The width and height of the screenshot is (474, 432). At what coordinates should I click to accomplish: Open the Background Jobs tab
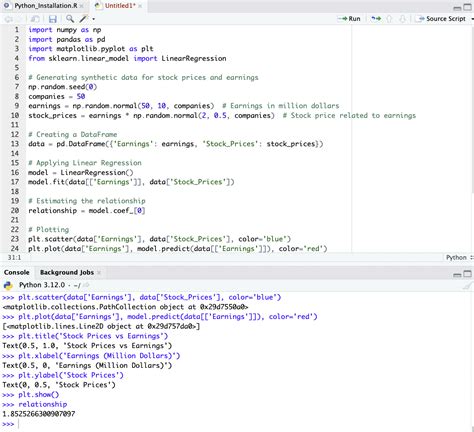pos(67,272)
